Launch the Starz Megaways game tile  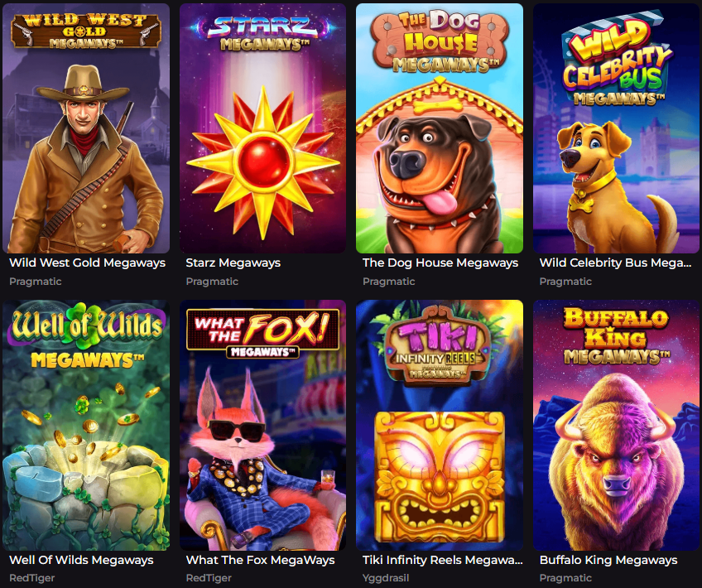pos(262,128)
